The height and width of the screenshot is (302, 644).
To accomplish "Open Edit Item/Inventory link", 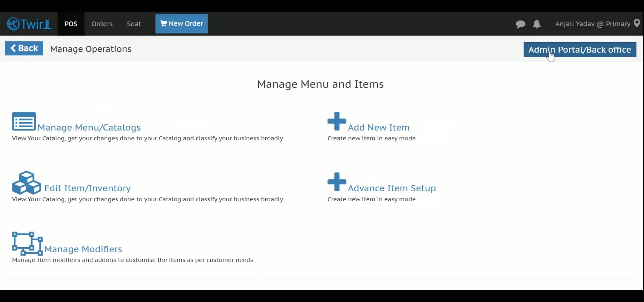I will 88,188.
